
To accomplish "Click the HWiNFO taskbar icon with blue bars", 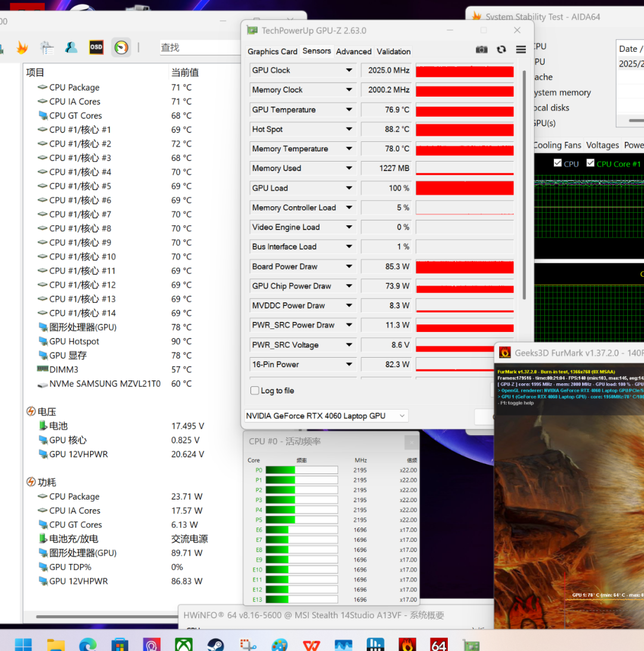I will click(375, 645).
